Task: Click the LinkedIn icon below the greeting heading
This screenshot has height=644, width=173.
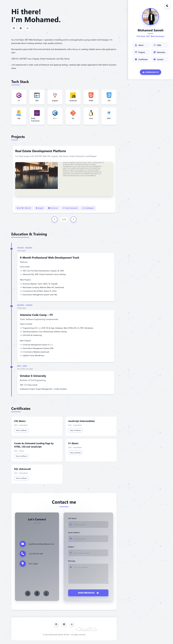Action: click(x=21, y=28)
